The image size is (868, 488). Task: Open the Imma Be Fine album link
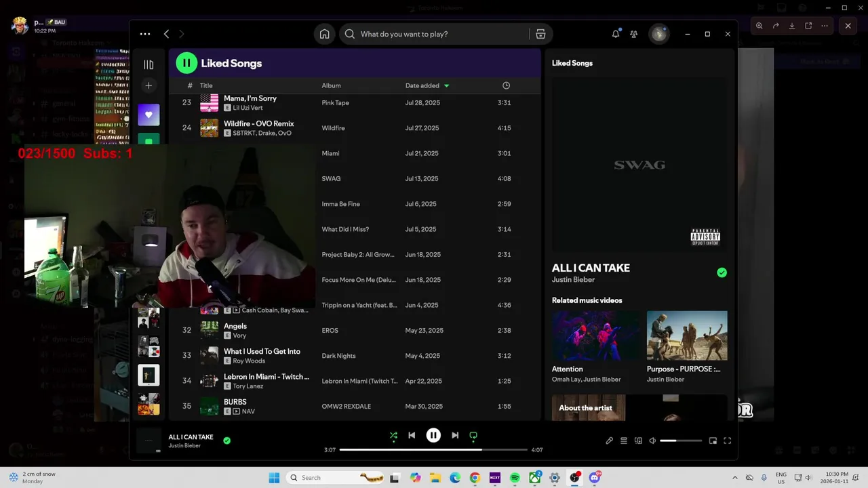[340, 204]
